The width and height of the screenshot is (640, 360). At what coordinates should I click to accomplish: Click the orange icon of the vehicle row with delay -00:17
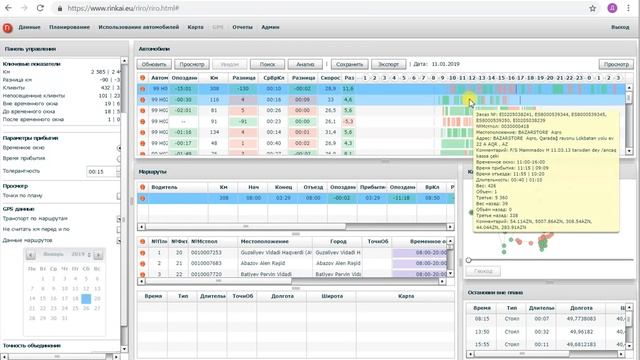point(142,143)
